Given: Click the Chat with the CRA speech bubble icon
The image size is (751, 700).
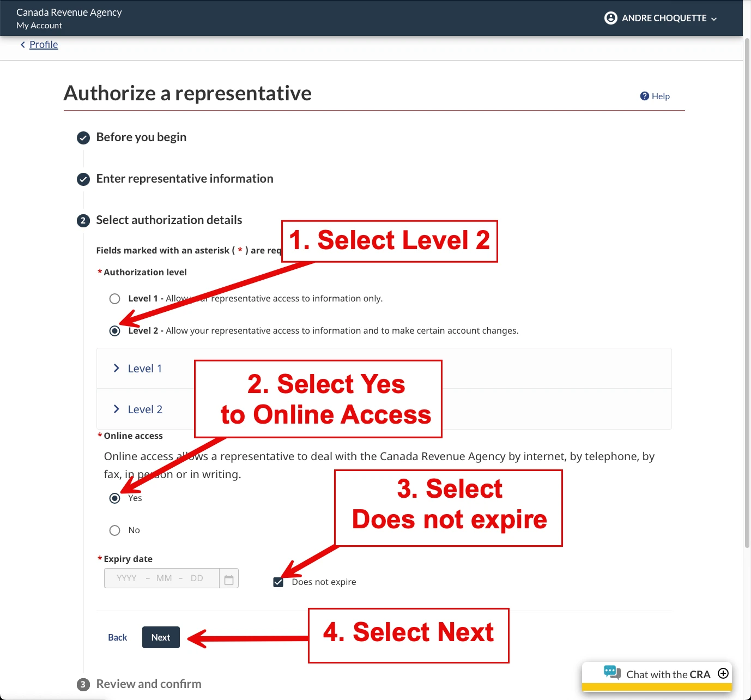Looking at the screenshot, I should click(612, 673).
